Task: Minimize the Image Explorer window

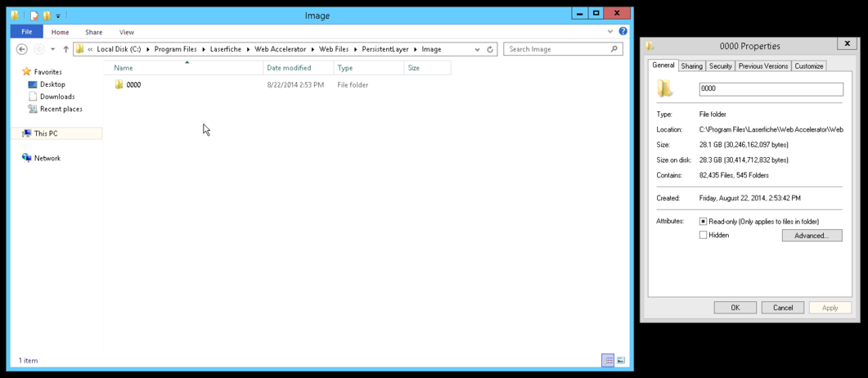Action: [x=578, y=13]
